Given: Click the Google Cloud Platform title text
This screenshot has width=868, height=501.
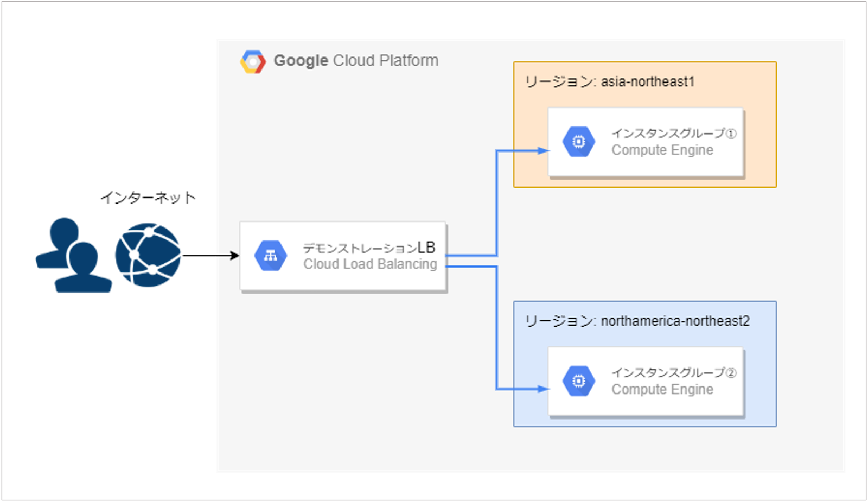Looking at the screenshot, I should pyautogui.click(x=356, y=61).
